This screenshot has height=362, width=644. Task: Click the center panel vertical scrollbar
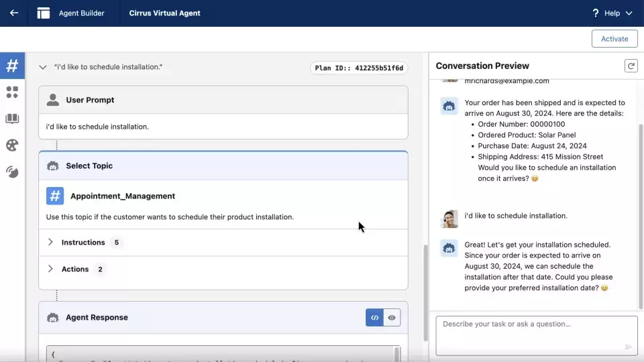[425, 293]
